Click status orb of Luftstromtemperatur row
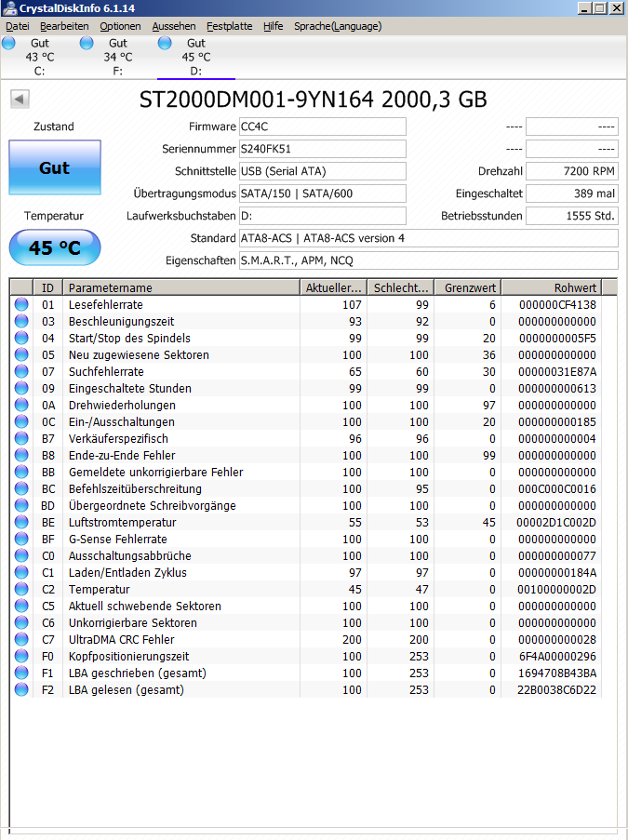The width and height of the screenshot is (628, 840). tap(21, 522)
